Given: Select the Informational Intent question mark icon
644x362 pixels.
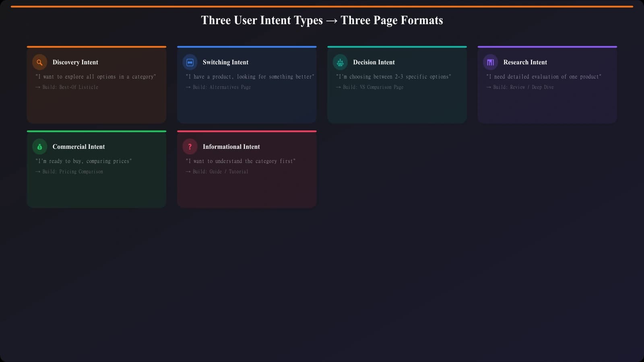Looking at the screenshot, I should [190, 146].
